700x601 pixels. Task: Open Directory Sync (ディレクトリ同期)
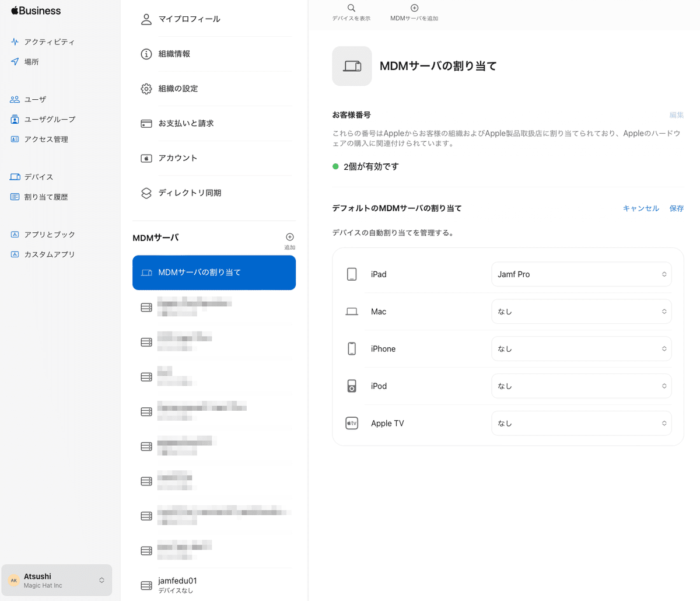pos(214,193)
